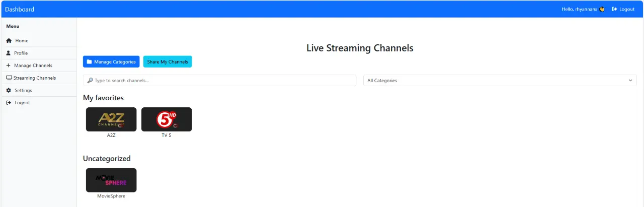Click the 'Live Streaming Channels' page heading

pyautogui.click(x=360, y=48)
